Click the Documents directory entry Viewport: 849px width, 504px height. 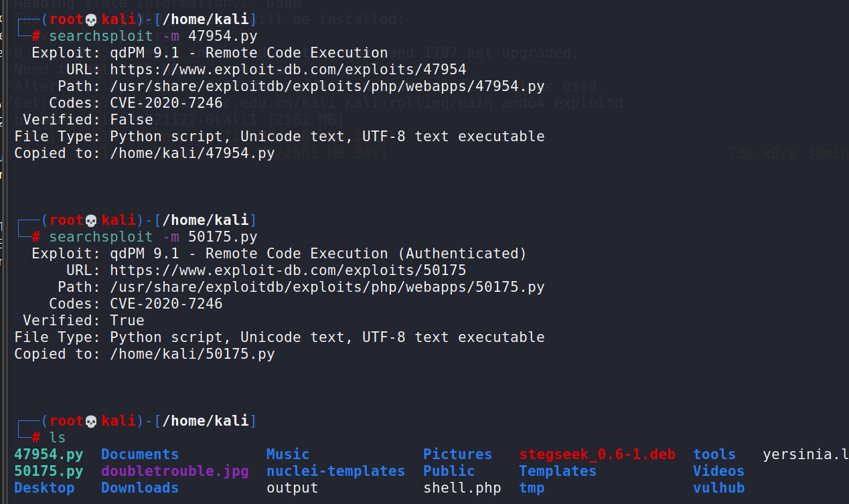(x=140, y=454)
